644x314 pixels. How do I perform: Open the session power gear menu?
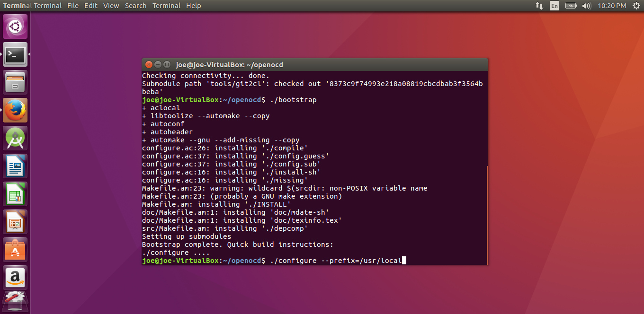635,6
